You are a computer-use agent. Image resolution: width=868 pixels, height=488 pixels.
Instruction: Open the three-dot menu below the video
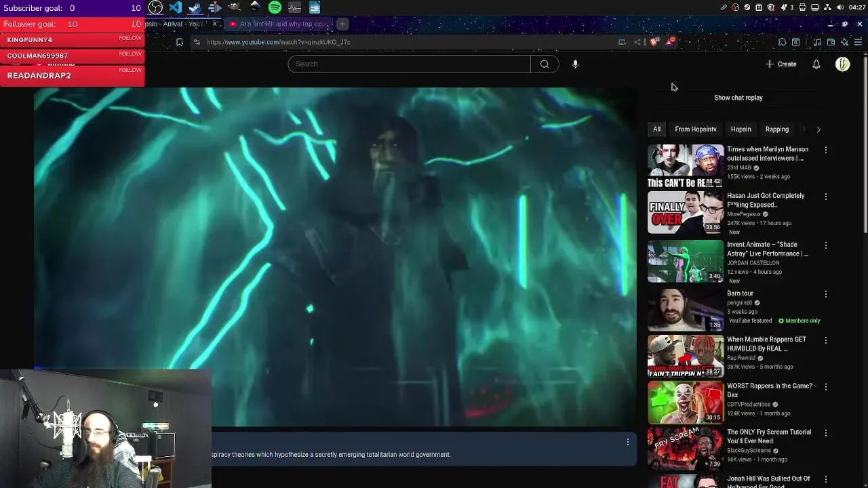627,442
